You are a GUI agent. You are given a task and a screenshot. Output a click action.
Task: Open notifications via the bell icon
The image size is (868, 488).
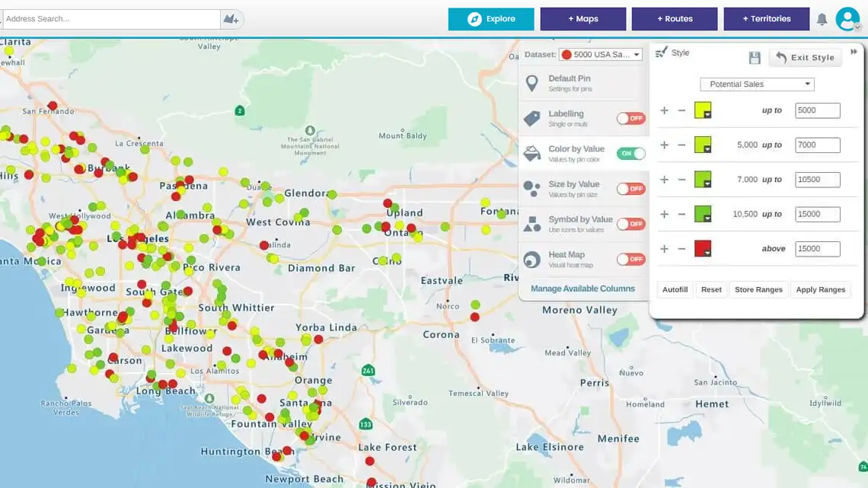pos(822,18)
